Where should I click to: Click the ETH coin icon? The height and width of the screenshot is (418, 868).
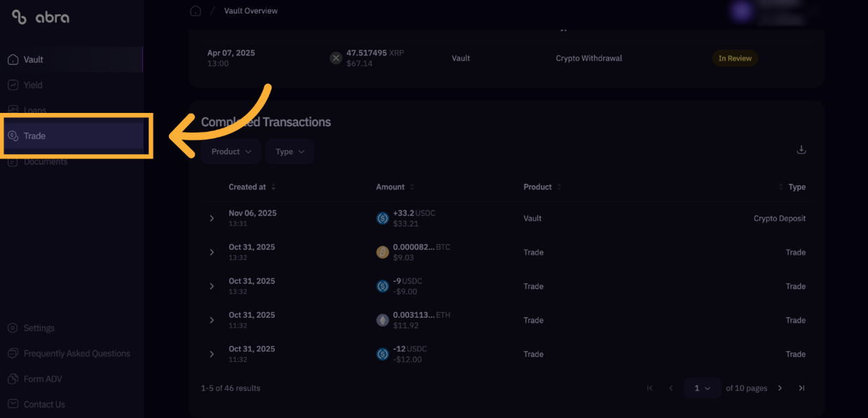pyautogui.click(x=382, y=321)
